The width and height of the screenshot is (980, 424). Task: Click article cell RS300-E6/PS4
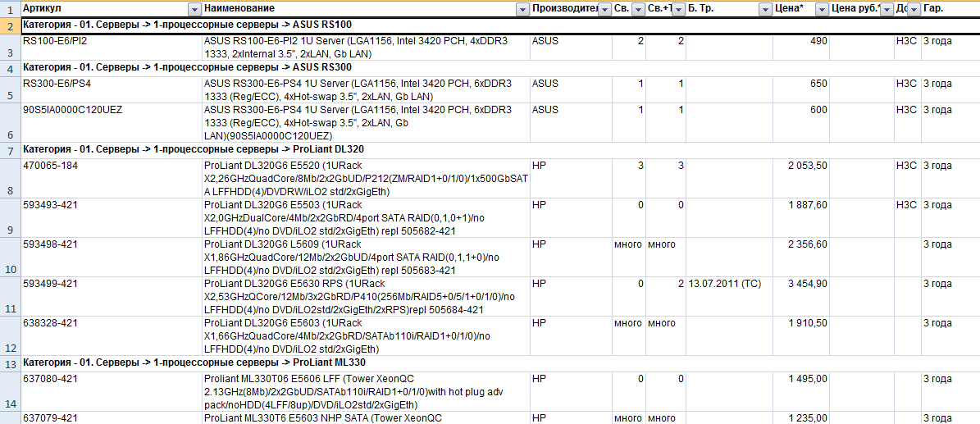[x=112, y=89]
